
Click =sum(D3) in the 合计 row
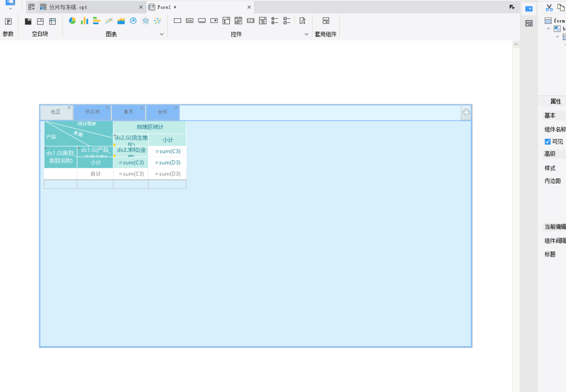pyautogui.click(x=168, y=174)
